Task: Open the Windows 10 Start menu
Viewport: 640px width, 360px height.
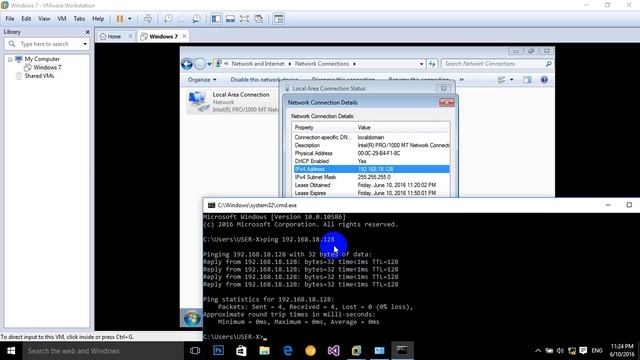Action: coord(11,351)
